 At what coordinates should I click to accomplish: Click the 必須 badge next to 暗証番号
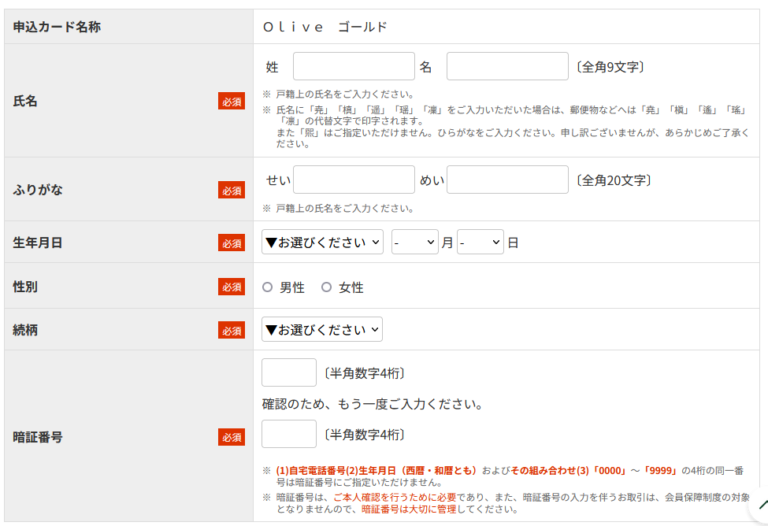pos(231,437)
